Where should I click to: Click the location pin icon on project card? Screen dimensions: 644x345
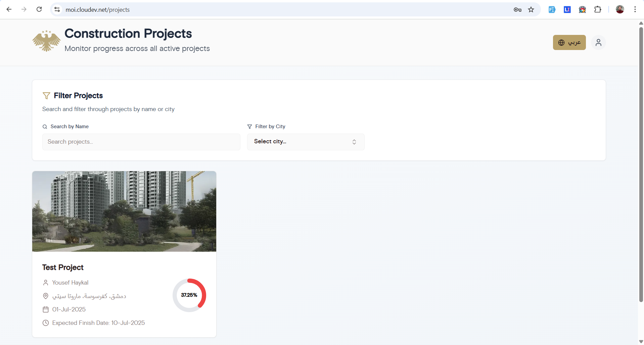point(46,296)
